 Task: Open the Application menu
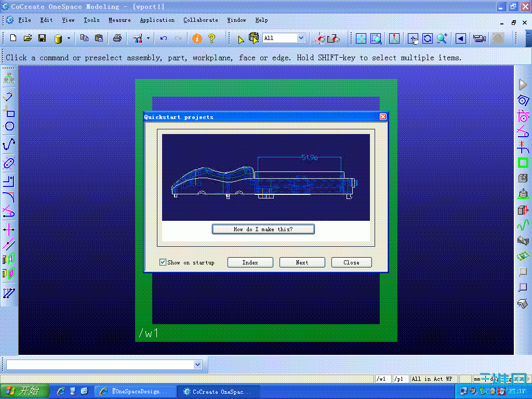click(157, 20)
